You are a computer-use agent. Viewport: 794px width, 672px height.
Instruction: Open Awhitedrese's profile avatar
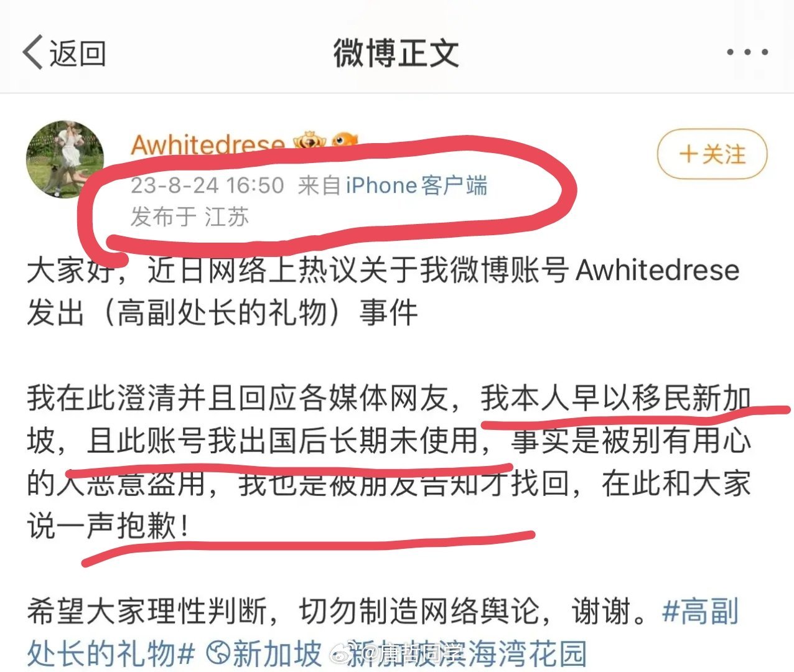point(65,159)
